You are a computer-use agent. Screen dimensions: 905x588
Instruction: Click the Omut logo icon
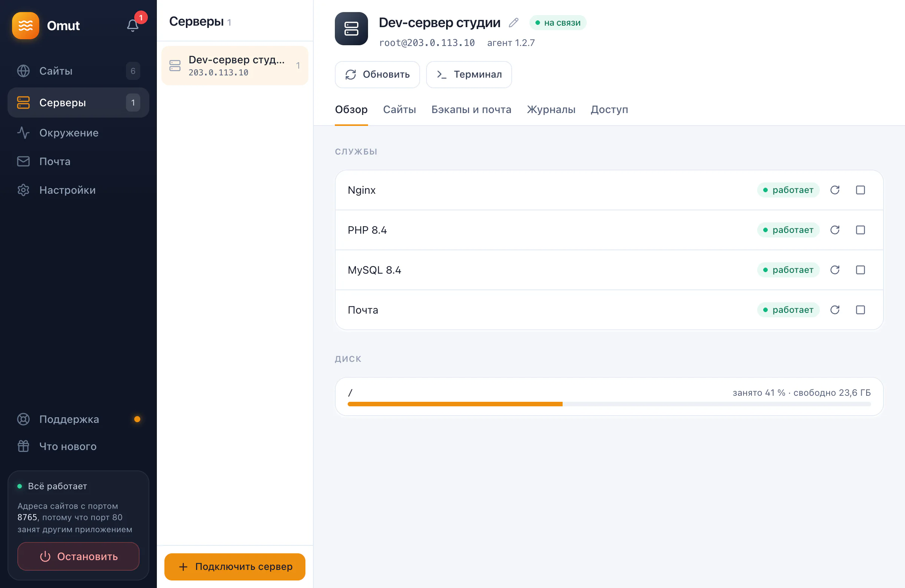click(26, 26)
